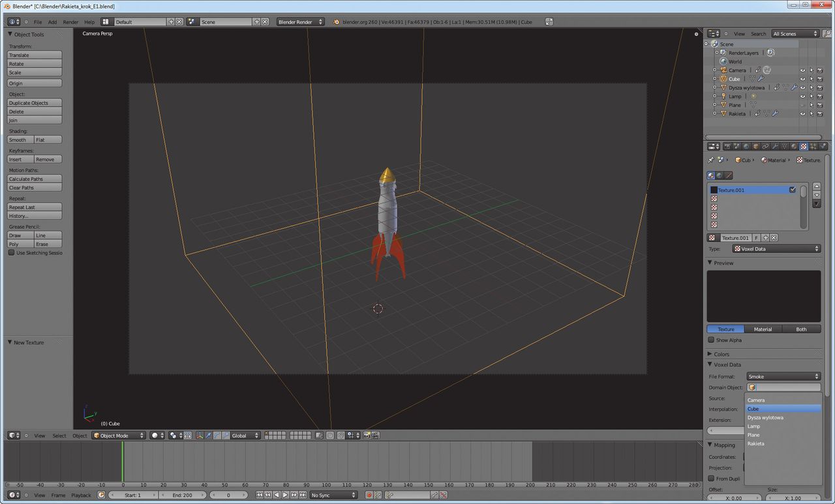Open the Physics properties tab
The image size is (835, 504).
(823, 147)
